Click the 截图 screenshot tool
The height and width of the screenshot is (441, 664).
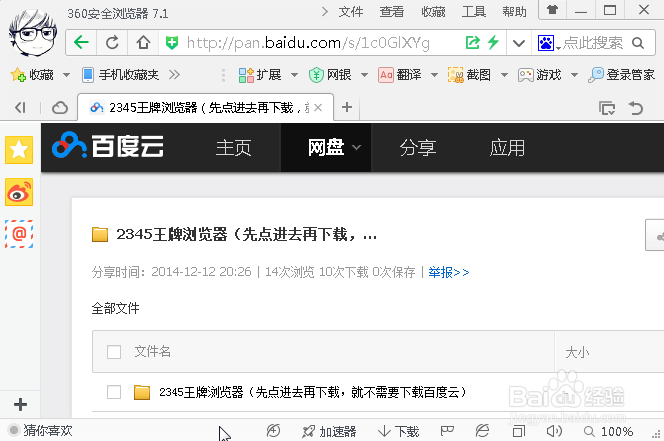click(x=469, y=75)
